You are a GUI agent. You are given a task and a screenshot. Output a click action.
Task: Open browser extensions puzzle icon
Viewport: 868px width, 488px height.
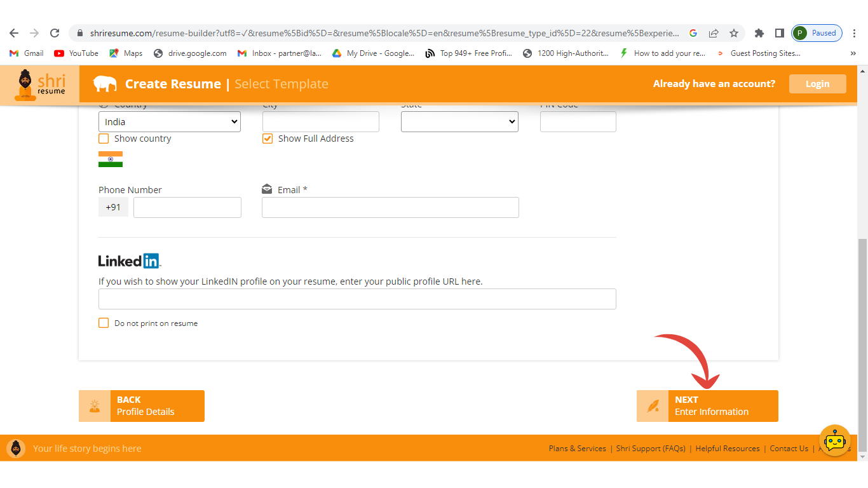click(x=759, y=33)
